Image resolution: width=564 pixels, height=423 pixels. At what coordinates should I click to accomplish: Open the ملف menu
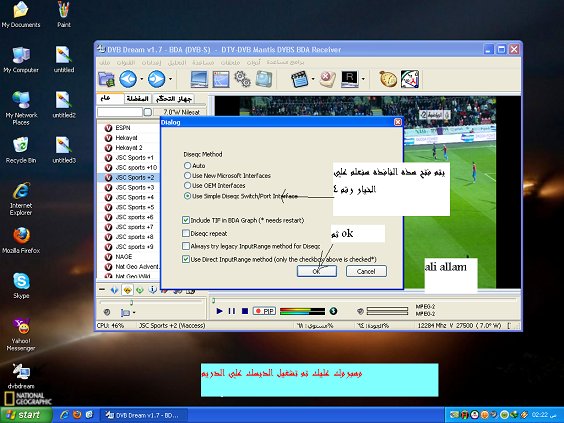tap(104, 63)
